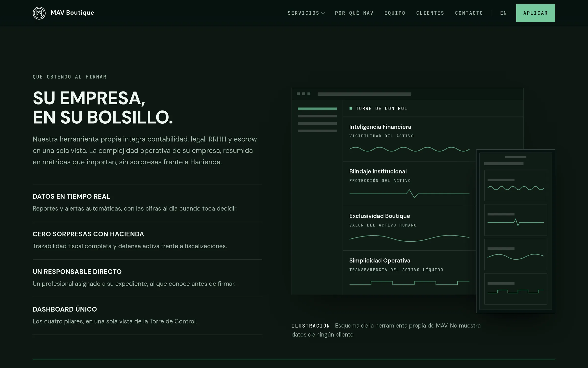Select the Simplicidad Operativa panel title
Viewport: 588px width, 368px height.
click(380, 261)
